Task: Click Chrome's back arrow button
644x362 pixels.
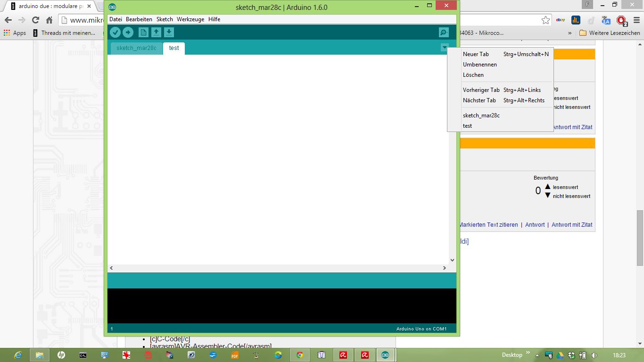Action: [x=8, y=20]
